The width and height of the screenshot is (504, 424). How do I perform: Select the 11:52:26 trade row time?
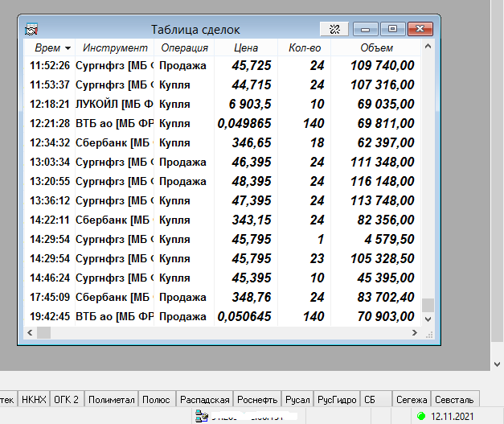(x=50, y=66)
